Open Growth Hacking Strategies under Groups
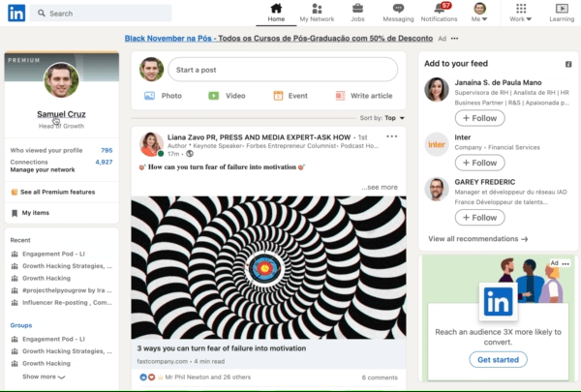The height and width of the screenshot is (392, 581). click(x=62, y=351)
